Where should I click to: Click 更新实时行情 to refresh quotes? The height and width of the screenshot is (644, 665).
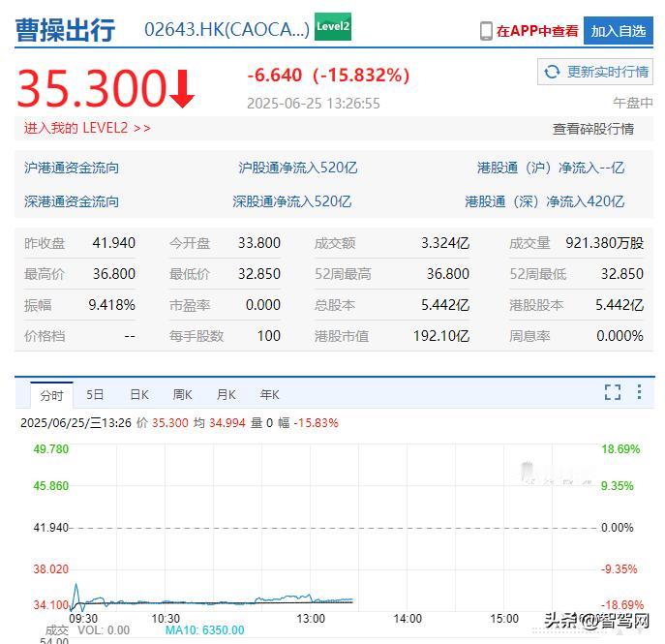click(x=595, y=72)
